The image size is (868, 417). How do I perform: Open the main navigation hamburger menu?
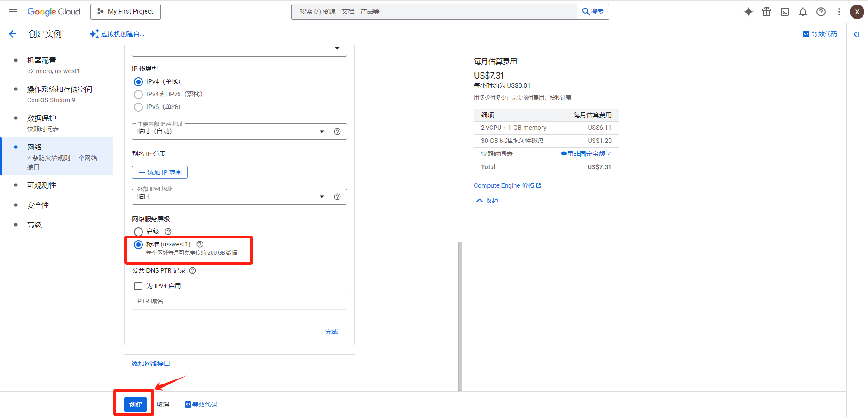pos(13,12)
